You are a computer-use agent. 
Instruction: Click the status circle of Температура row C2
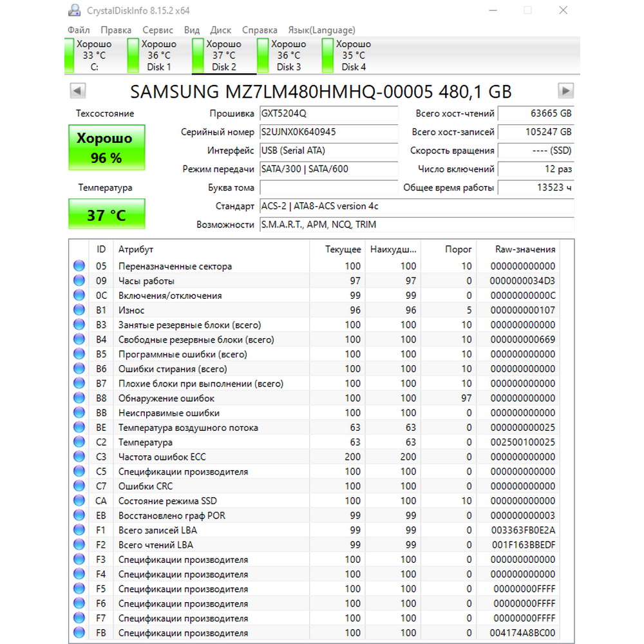click(x=79, y=442)
